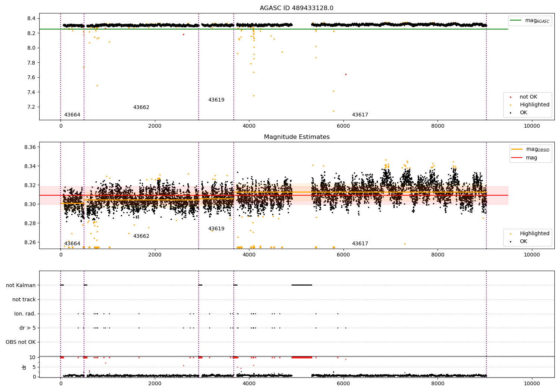Click the long 'not Kalman' bar near 5000
This screenshot has height=392, width=560.
coord(302,285)
